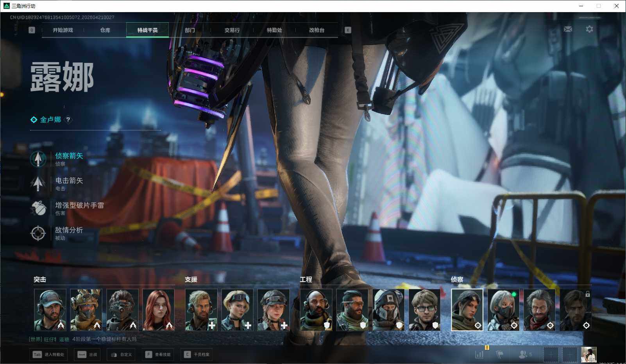Open the stats bar chart icon
626x364 pixels.
pos(479,354)
